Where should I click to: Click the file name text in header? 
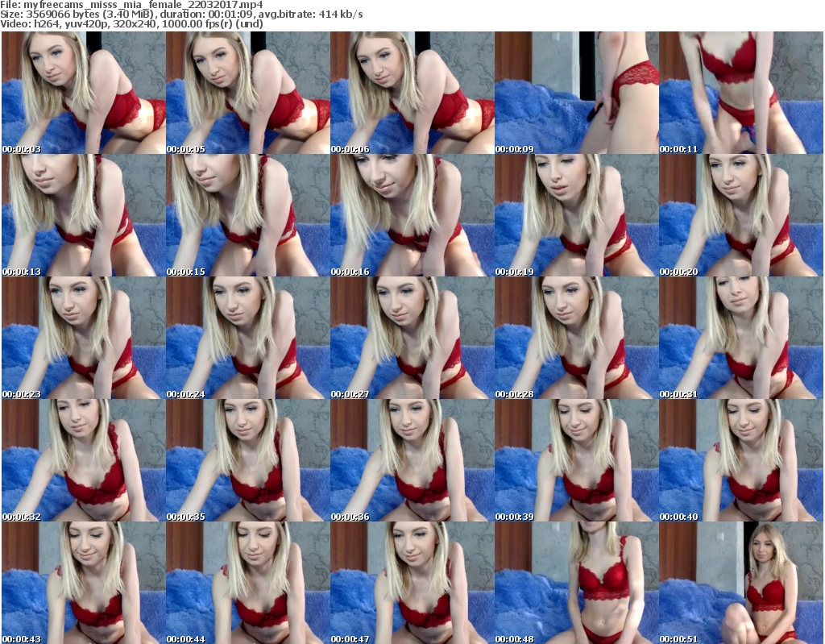pyautogui.click(x=131, y=5)
